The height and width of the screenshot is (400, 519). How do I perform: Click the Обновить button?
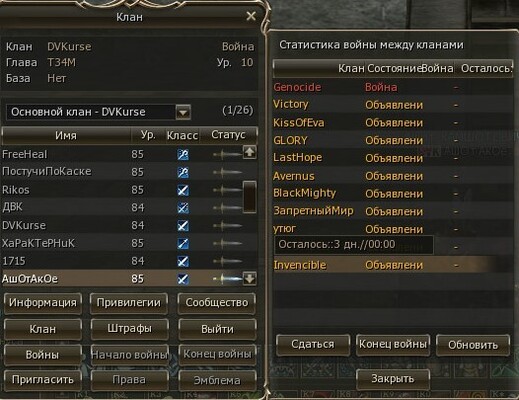(473, 345)
